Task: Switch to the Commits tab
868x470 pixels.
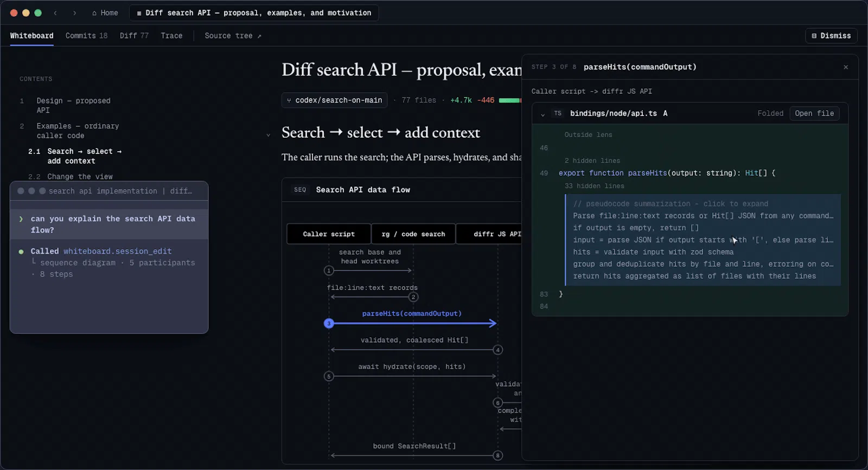Action: coord(86,36)
